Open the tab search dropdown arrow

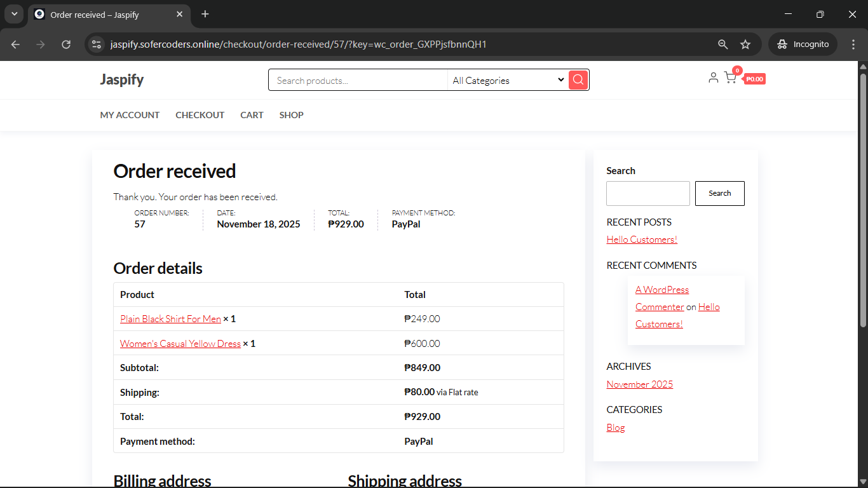tap(14, 14)
